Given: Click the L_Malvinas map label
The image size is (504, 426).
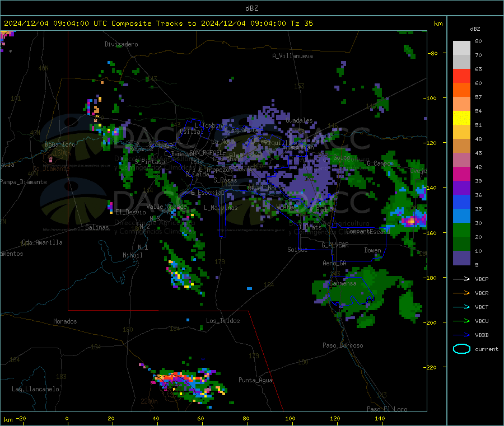Looking at the screenshot, I should point(221,208).
